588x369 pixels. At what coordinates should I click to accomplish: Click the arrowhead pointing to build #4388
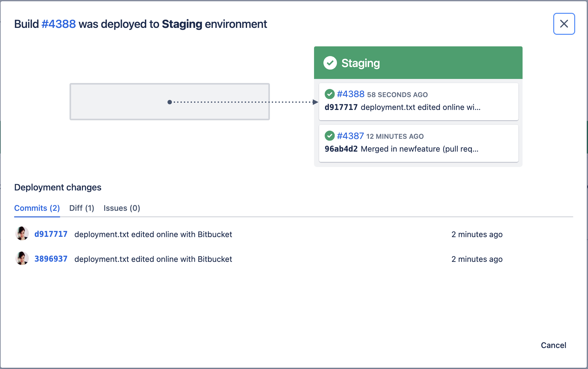pyautogui.click(x=315, y=102)
